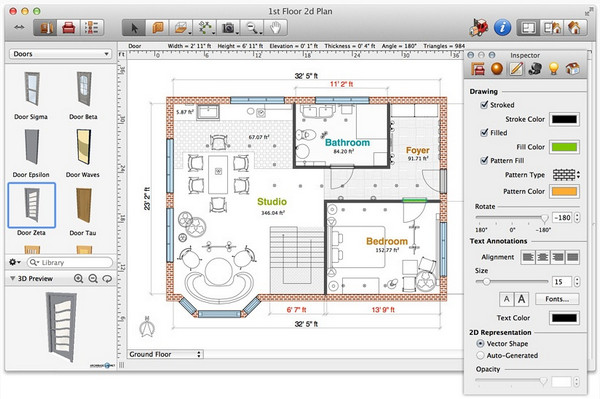Click the compass north indicator on plan
This screenshot has width=600, height=399.
tap(147, 327)
